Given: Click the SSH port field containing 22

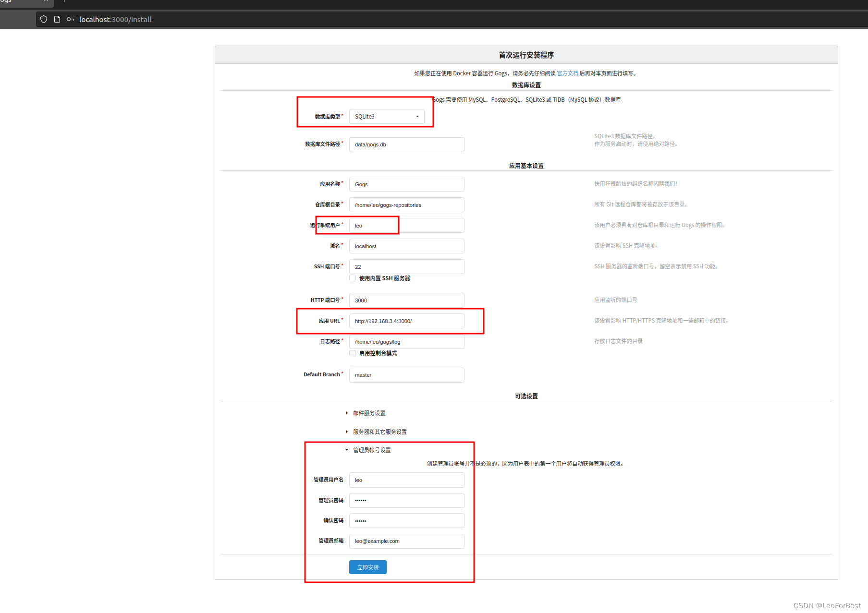Looking at the screenshot, I should point(406,267).
